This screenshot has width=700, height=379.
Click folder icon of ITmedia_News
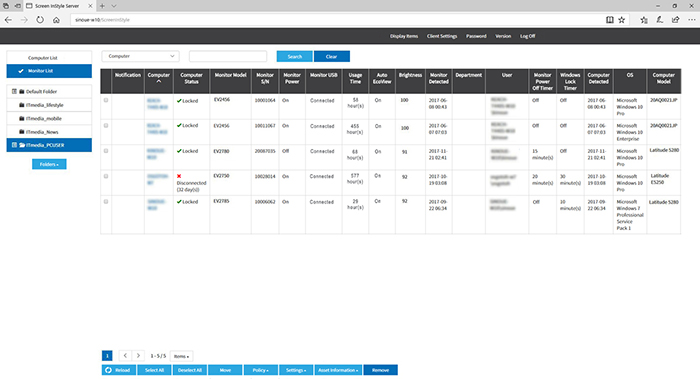click(21, 132)
